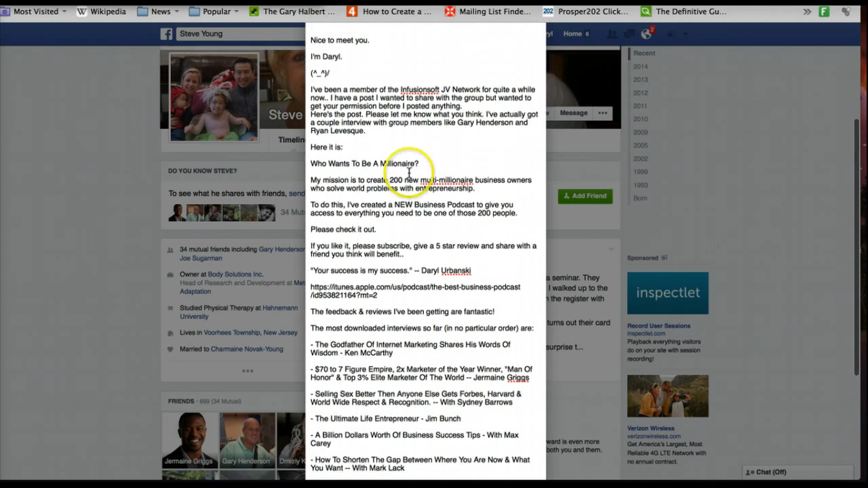This screenshot has height=488, width=868.
Task: Jump to 2014 in timeline
Action: pos(641,67)
